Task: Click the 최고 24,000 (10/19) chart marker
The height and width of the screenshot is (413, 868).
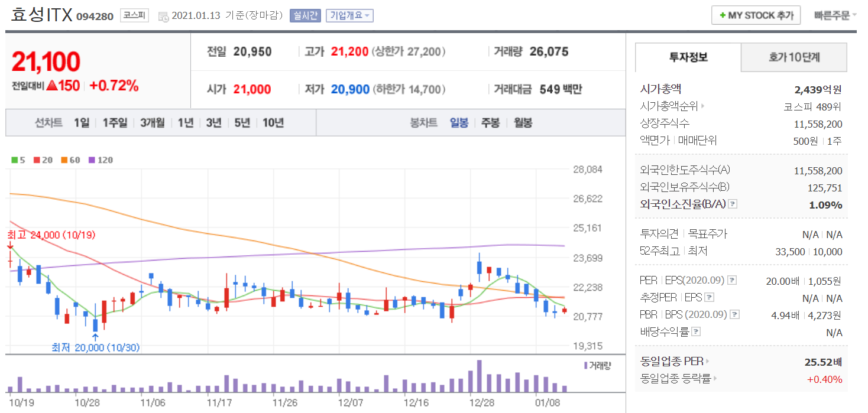Action: pos(51,235)
